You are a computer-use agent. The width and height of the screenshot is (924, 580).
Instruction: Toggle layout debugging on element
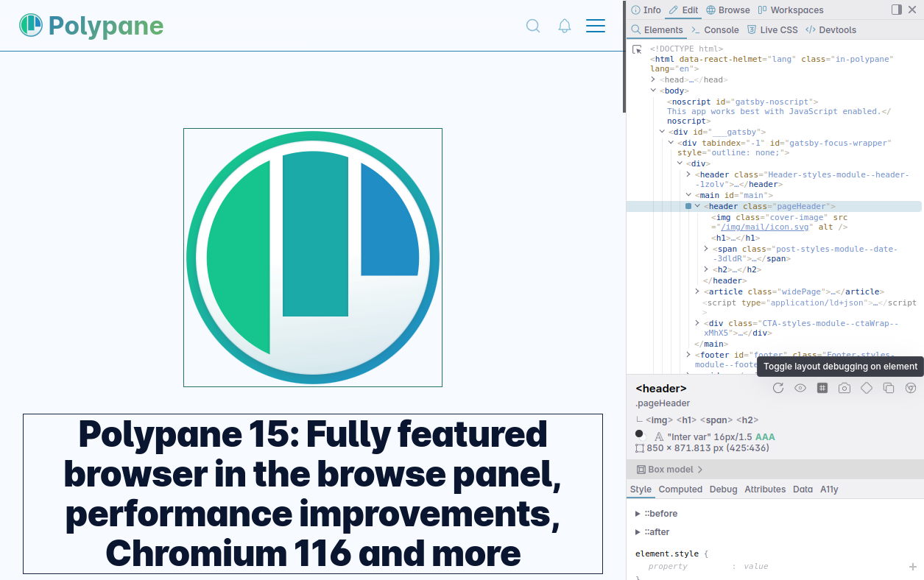tap(822, 388)
